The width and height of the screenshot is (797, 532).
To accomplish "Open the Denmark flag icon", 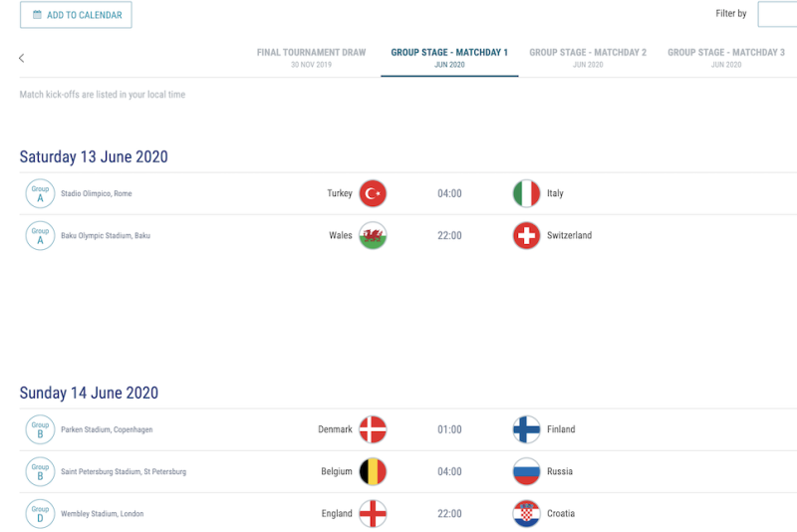I will 373,429.
